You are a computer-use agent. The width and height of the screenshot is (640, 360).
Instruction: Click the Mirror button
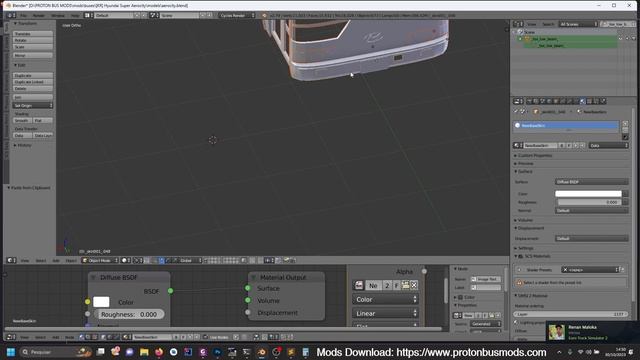point(33,55)
